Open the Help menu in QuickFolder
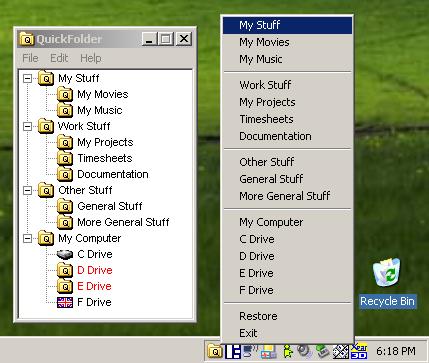This screenshot has height=363, width=429. tap(91, 58)
